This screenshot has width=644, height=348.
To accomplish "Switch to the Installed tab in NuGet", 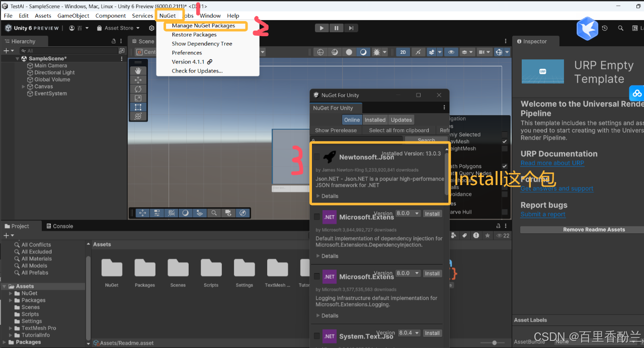I will click(x=375, y=120).
